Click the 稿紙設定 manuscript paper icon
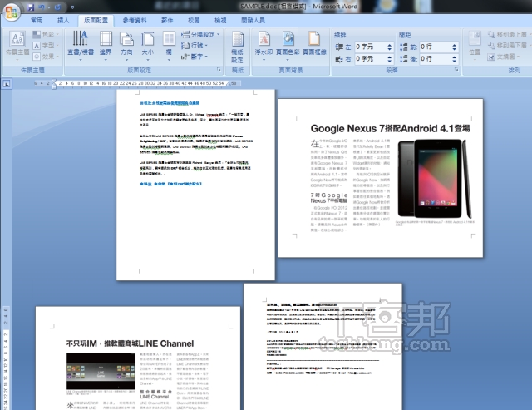The width and height of the screenshot is (532, 410). [237, 47]
